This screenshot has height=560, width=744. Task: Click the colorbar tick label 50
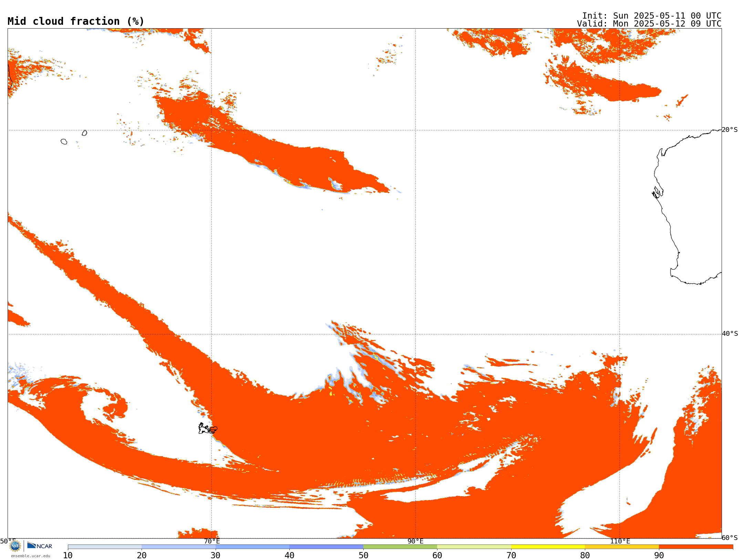tap(363, 555)
